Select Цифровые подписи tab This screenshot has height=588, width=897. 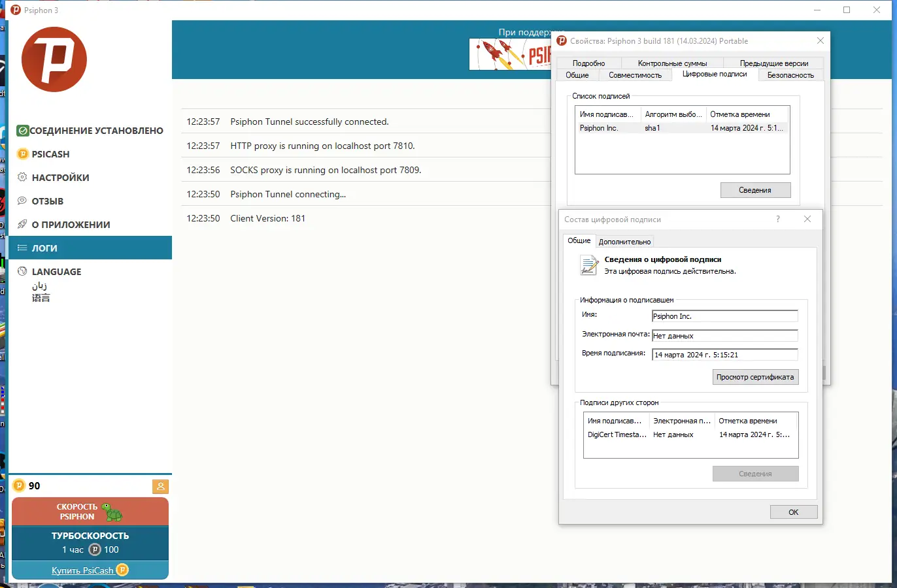point(715,74)
